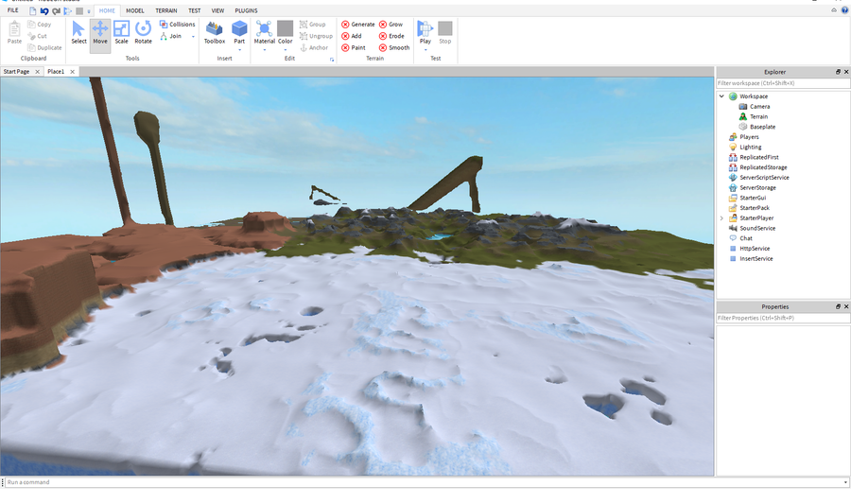Ungroup the selected objects
The height and width of the screenshot is (504, 851).
(x=316, y=36)
